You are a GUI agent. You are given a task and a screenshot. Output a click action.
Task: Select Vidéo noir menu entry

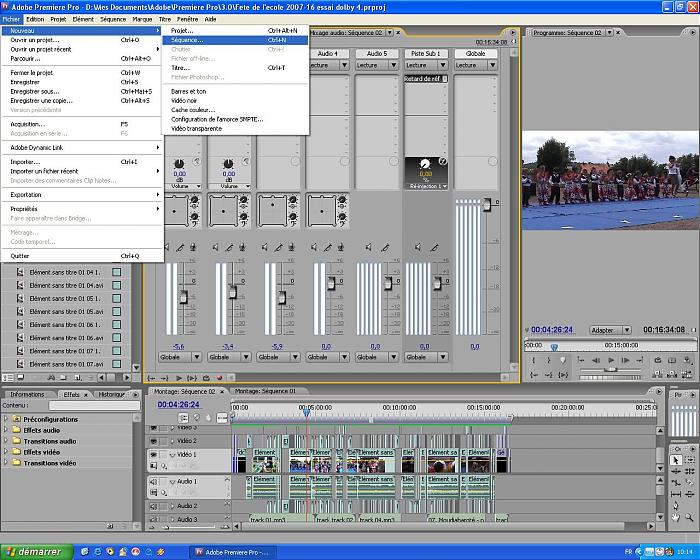point(235,100)
